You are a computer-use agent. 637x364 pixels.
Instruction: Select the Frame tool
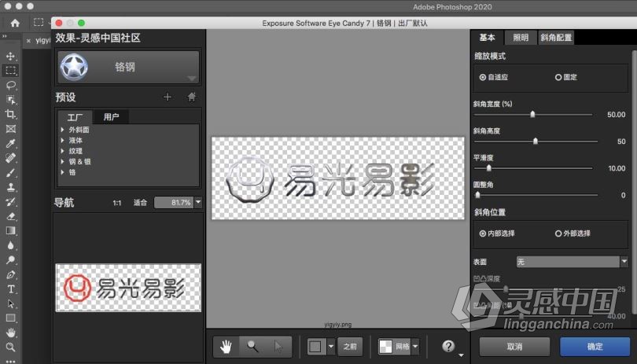(10, 129)
